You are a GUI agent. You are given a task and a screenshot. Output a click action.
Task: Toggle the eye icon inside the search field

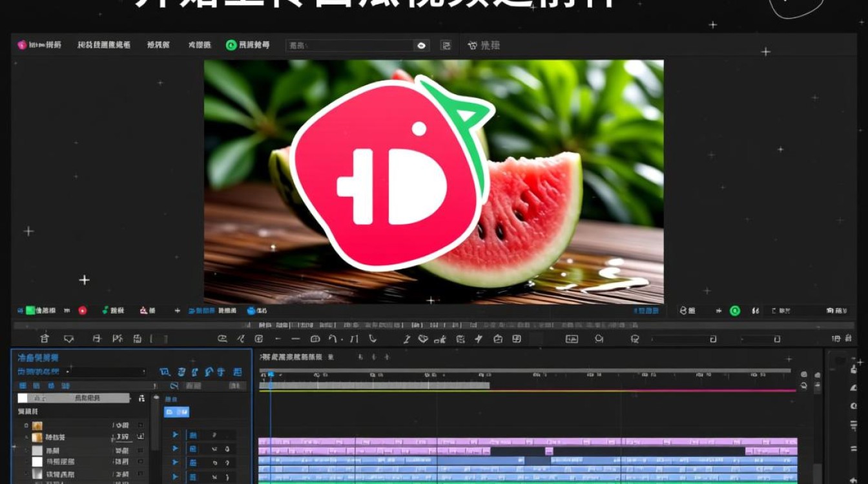pyautogui.click(x=422, y=45)
